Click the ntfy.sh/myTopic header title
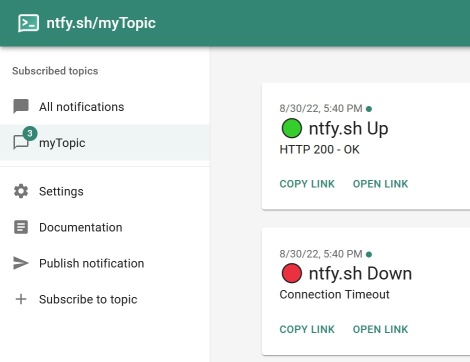470x362 pixels. coord(101,23)
